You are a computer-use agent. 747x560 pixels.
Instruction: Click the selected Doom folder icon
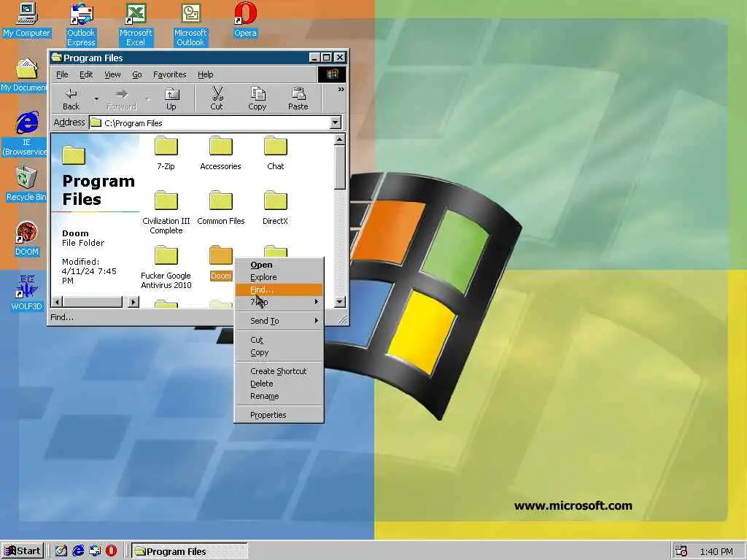pos(221,256)
